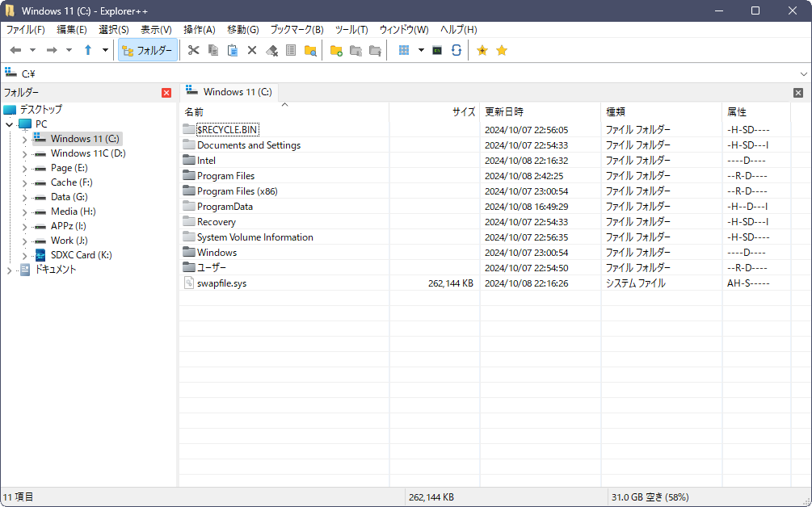Open the back history dropdown arrow

pos(32,50)
